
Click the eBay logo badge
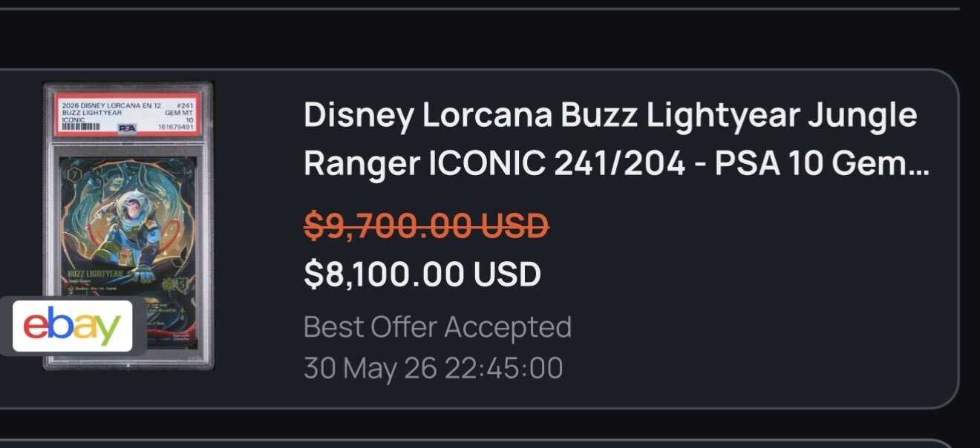click(x=72, y=326)
